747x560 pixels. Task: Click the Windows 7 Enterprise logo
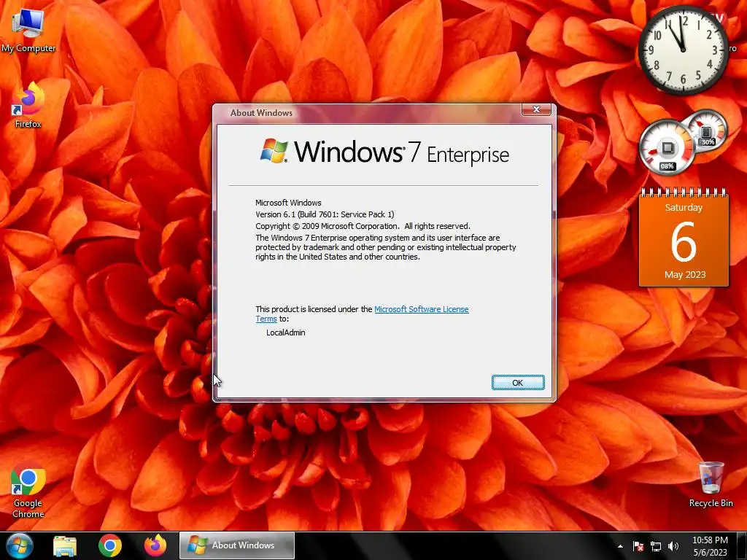[384, 152]
